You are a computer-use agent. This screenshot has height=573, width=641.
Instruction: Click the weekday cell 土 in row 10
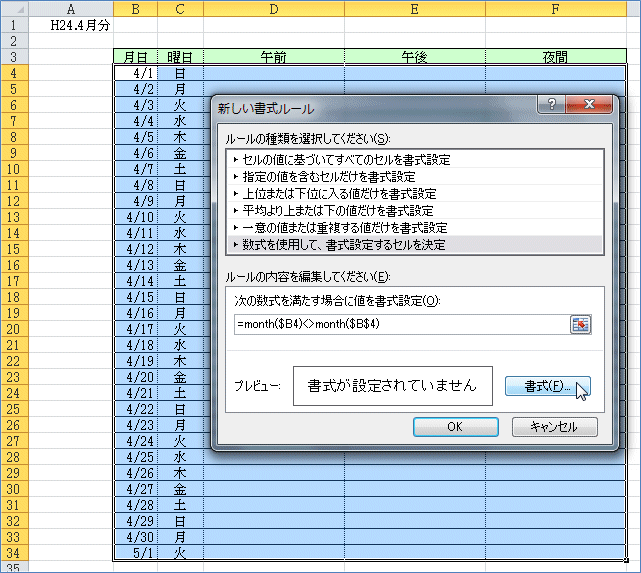point(180,169)
